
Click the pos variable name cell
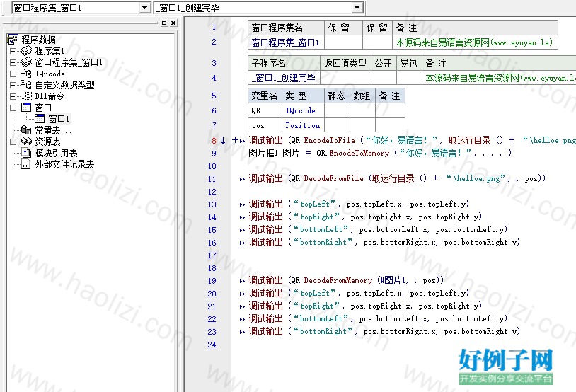point(265,125)
